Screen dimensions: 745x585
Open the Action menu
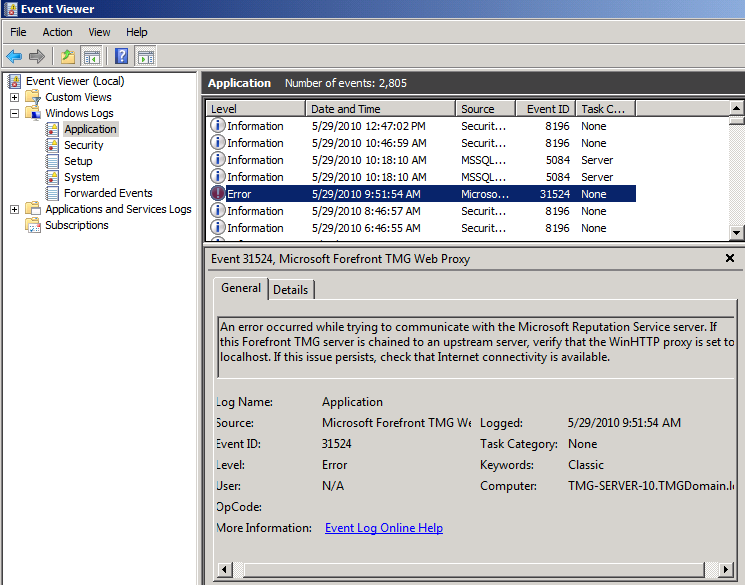click(x=57, y=32)
